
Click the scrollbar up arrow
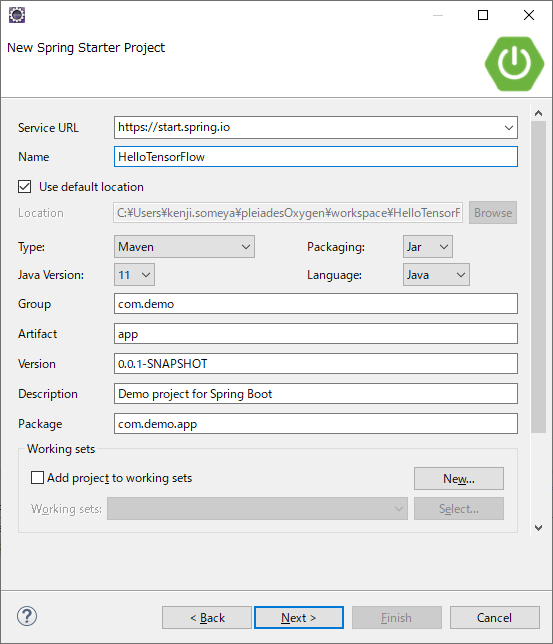[538, 113]
